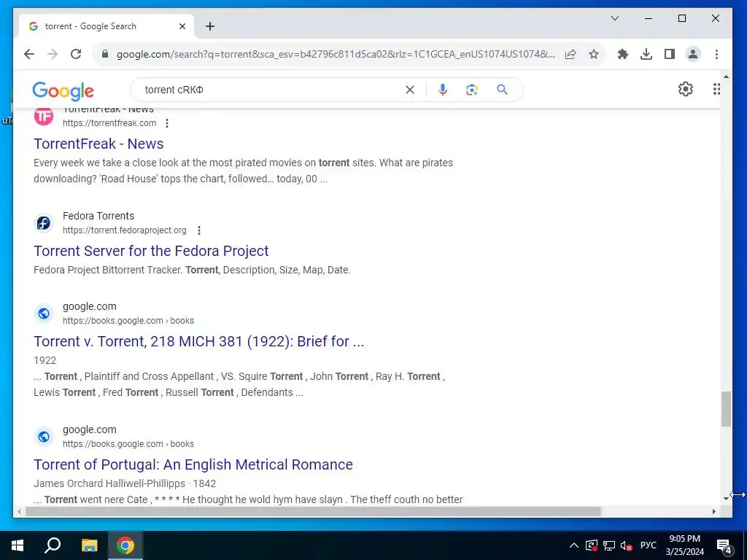Click the forward navigation arrow
747x560 pixels.
point(53,54)
